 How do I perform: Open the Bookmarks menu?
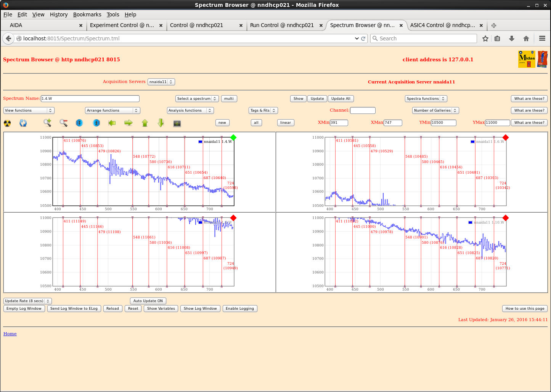[87, 14]
